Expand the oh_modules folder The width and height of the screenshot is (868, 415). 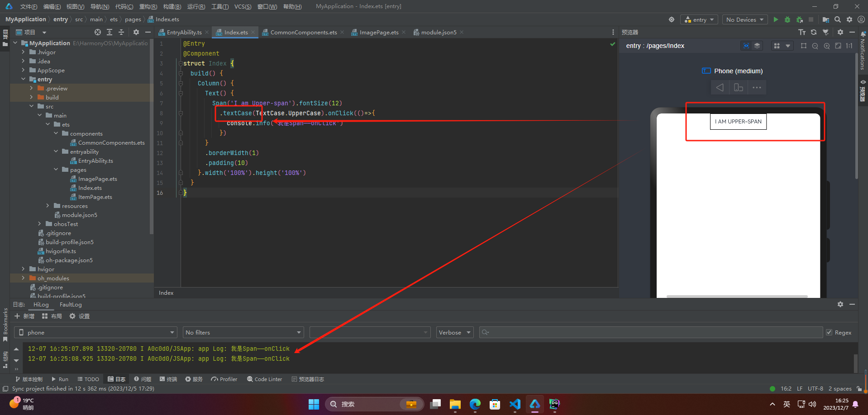coord(23,278)
